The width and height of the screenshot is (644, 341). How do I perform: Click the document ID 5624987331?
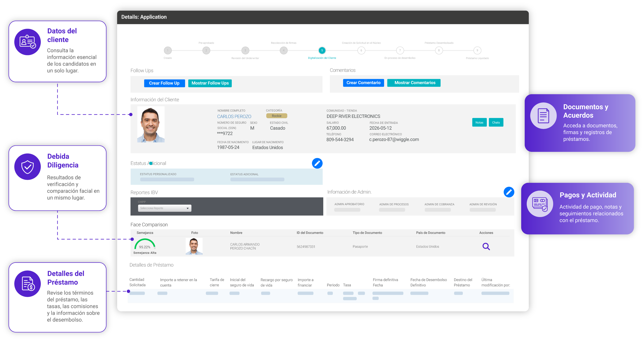tap(306, 247)
